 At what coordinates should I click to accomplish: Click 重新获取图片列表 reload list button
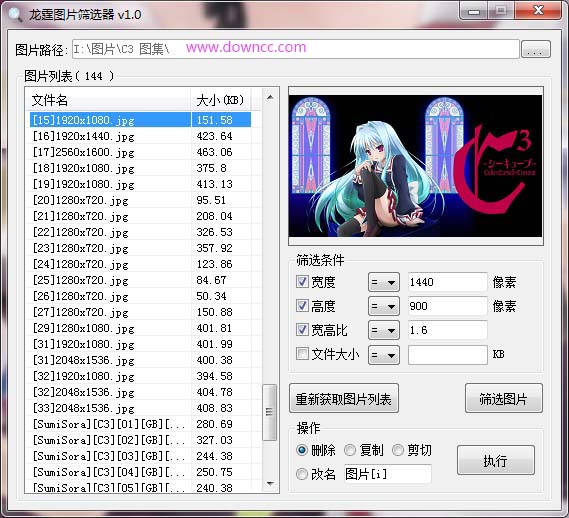[344, 399]
